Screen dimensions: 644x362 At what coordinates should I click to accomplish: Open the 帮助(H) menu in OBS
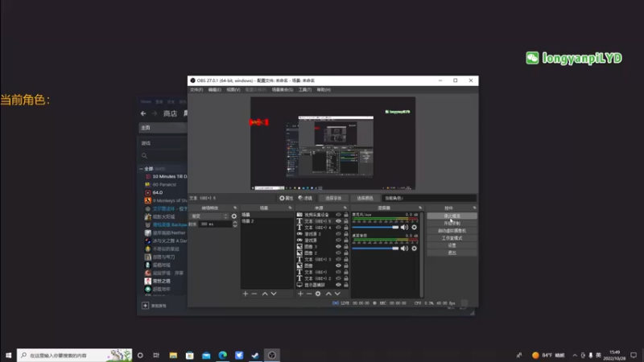pyautogui.click(x=324, y=90)
